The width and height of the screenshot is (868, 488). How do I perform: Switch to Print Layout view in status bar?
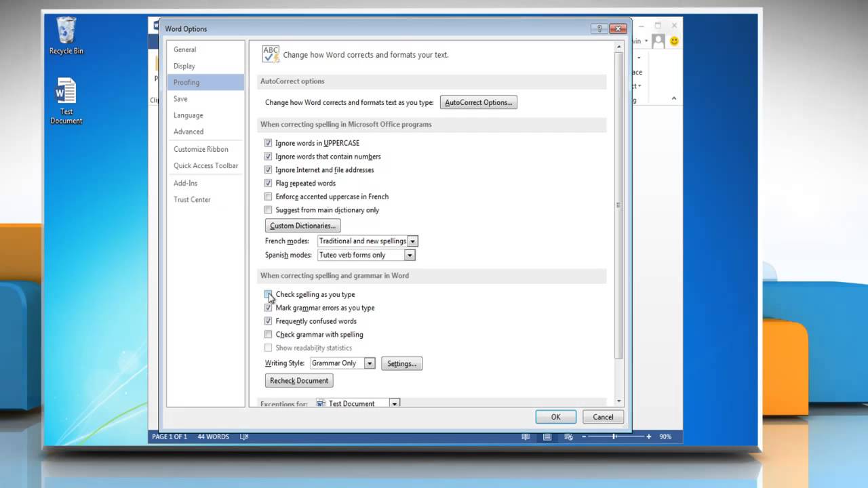(x=547, y=437)
